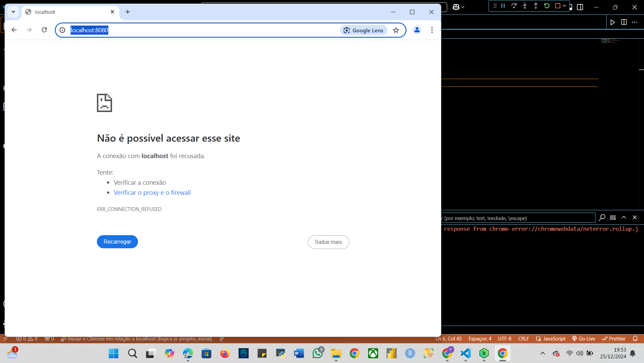
Task: Step over in VS Code debug toolbar
Action: [514, 6]
